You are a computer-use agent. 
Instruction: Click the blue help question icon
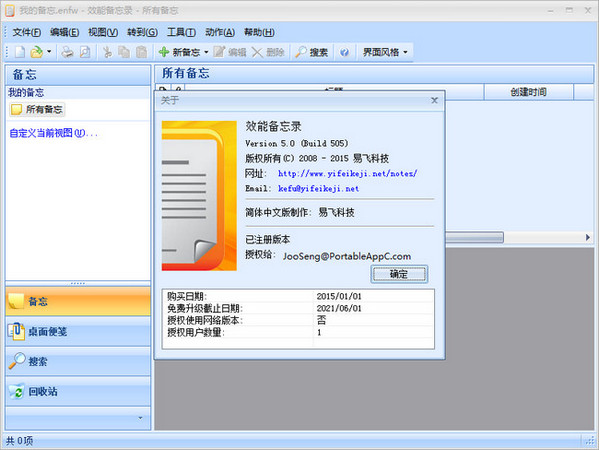click(x=344, y=52)
